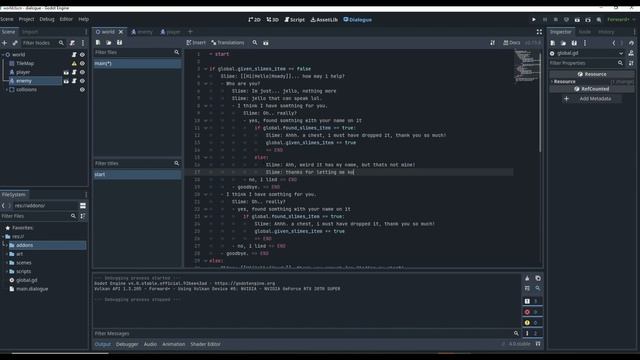Viewport: 640px width, 360px height.
Task: Clear the output log
Action: (x=527, y=278)
